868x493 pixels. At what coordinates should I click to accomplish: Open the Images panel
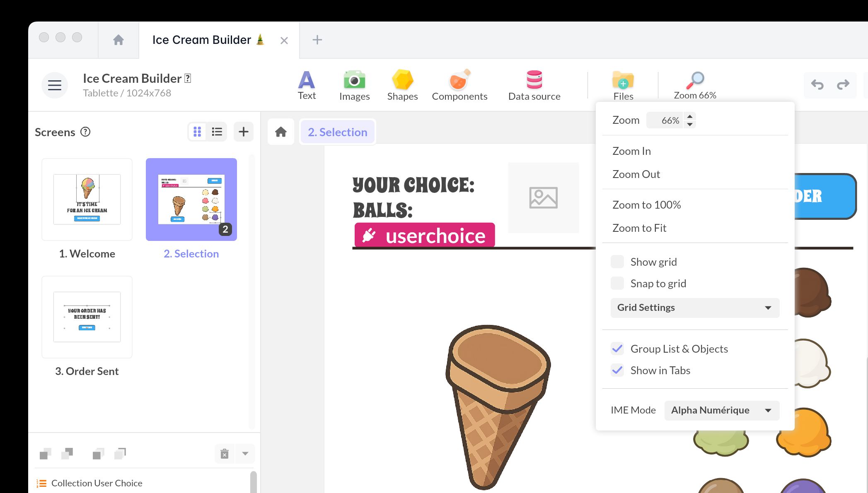pyautogui.click(x=354, y=85)
